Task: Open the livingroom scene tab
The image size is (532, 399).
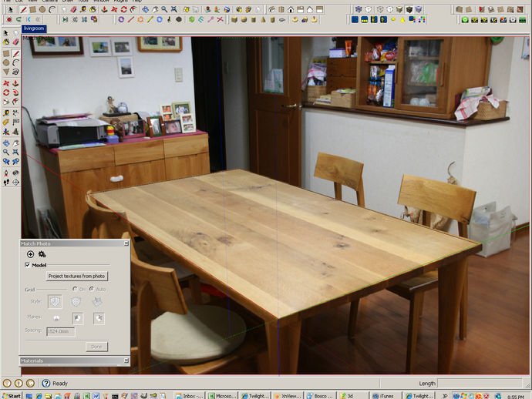Action: tap(34, 28)
